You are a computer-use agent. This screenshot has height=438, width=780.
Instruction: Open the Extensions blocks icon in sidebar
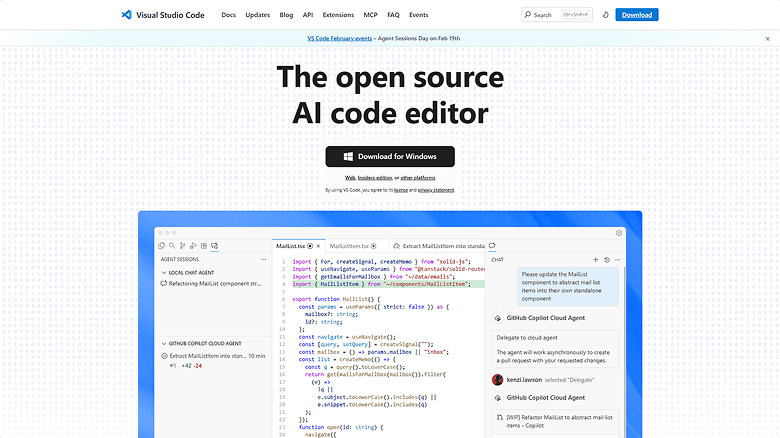204,246
